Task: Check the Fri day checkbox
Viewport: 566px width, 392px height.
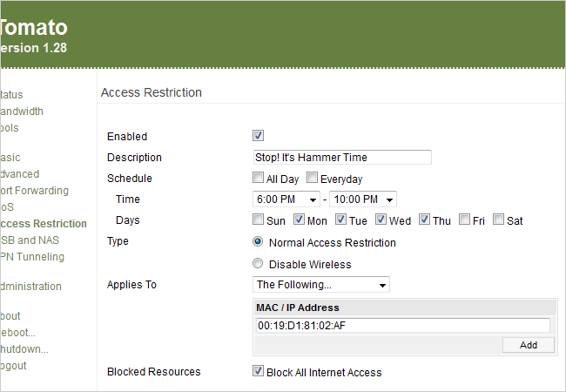Action: 465,220
